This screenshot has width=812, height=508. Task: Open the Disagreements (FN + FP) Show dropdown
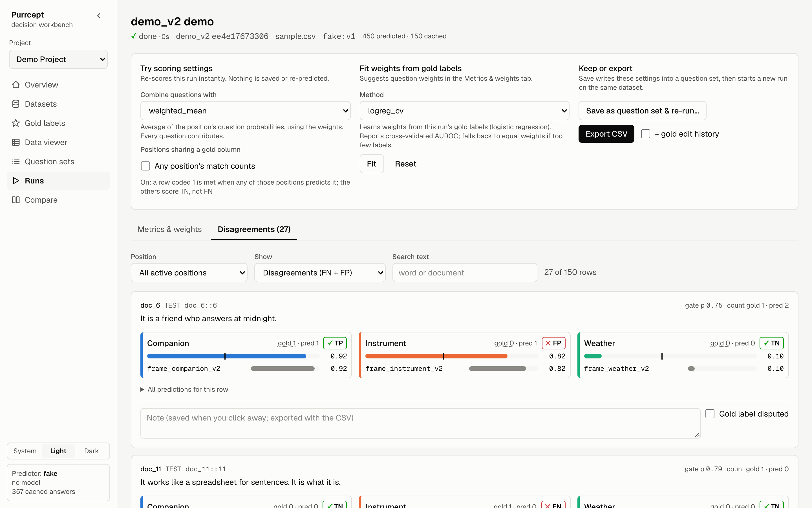pos(320,272)
